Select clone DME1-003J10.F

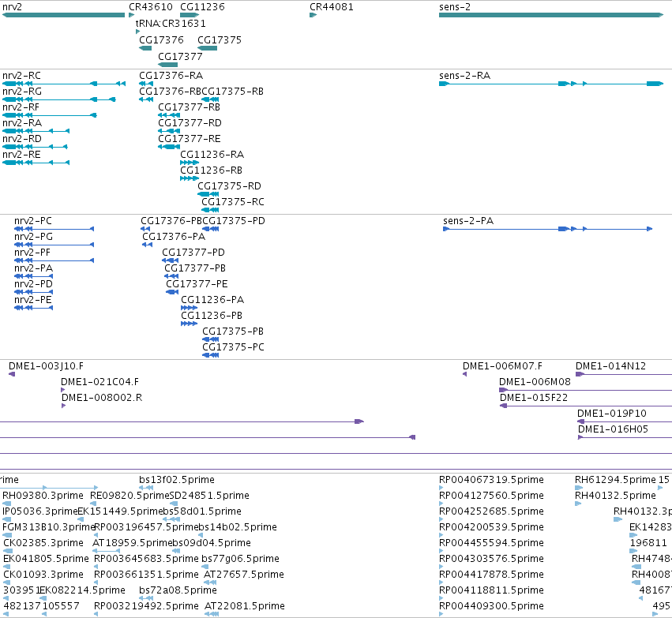pos(47,366)
